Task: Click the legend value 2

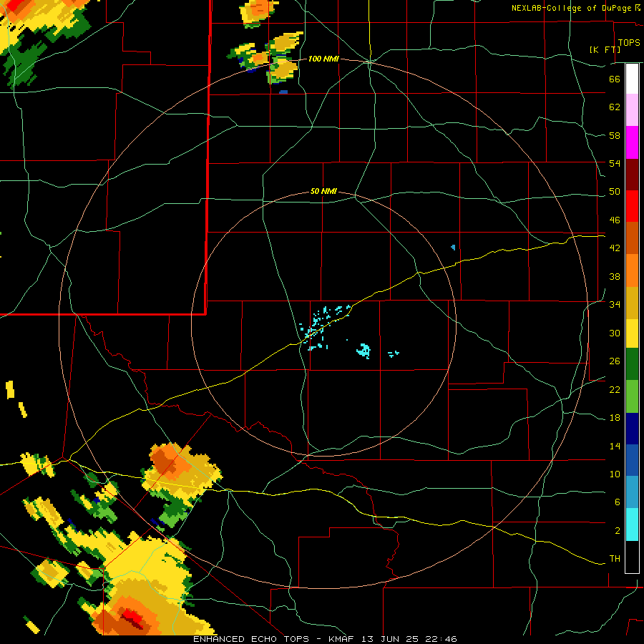Action: click(x=617, y=530)
